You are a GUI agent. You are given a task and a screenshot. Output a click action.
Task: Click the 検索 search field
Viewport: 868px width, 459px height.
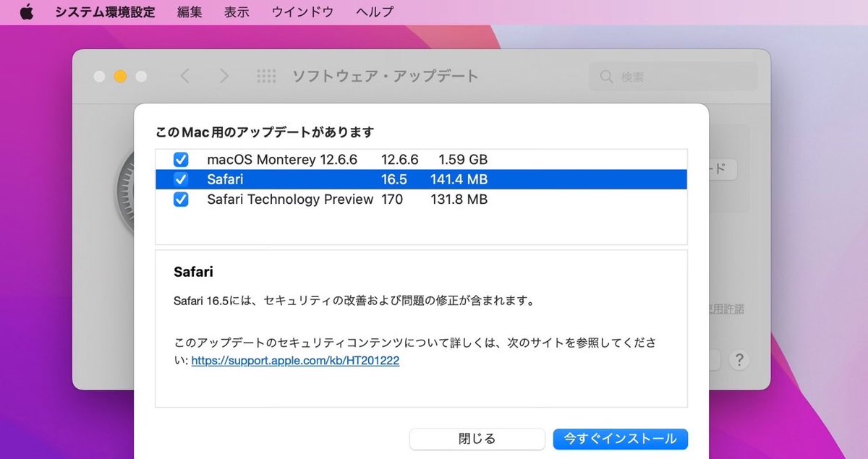673,77
